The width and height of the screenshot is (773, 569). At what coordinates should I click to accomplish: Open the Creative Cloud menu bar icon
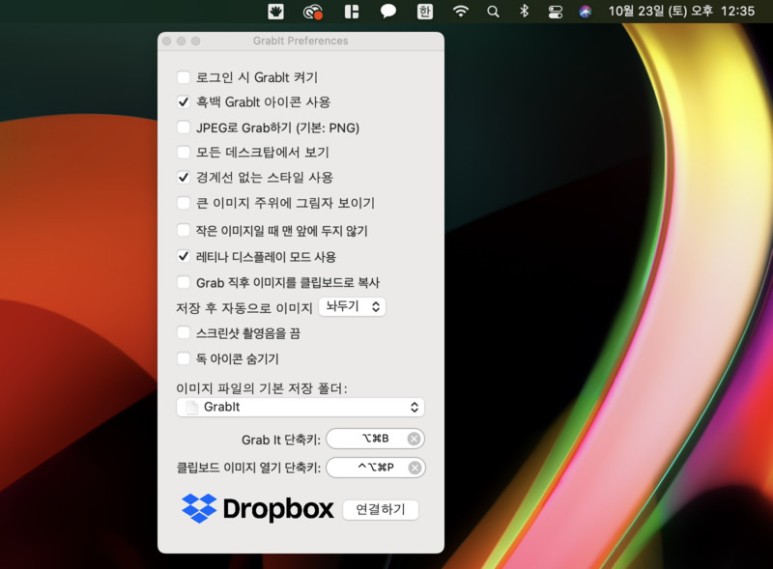[313, 11]
